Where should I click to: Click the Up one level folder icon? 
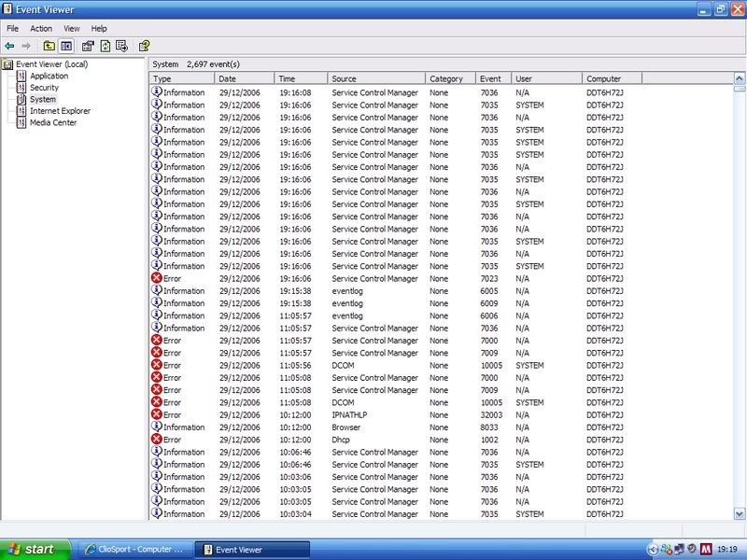(x=49, y=45)
